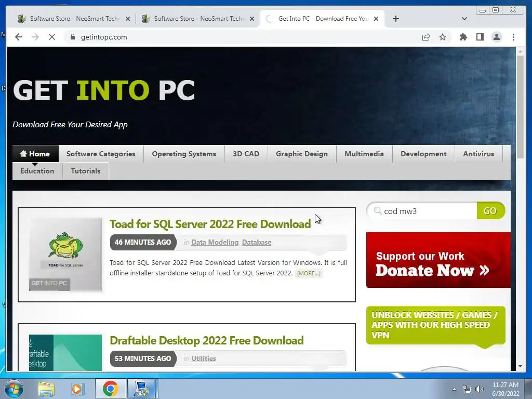The width and height of the screenshot is (532, 399).
Task: Click the page scrollbar up arrow
Action: point(520,51)
